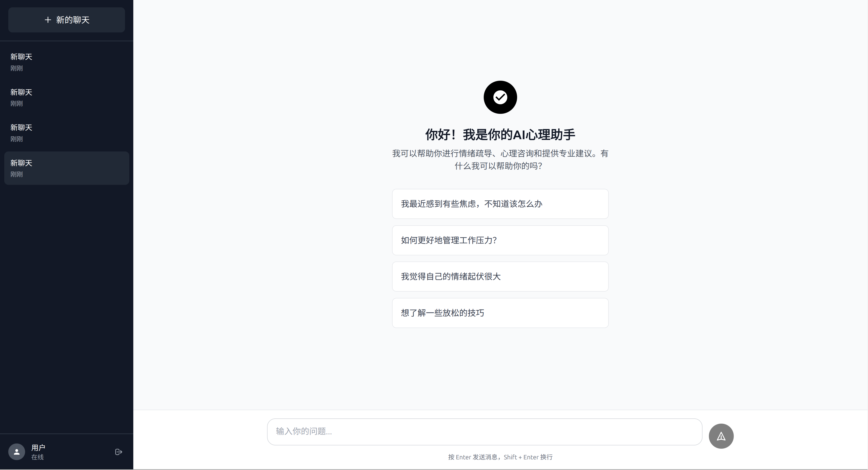
Task: Click the AI assistant checkmark logo
Action: 500,97
